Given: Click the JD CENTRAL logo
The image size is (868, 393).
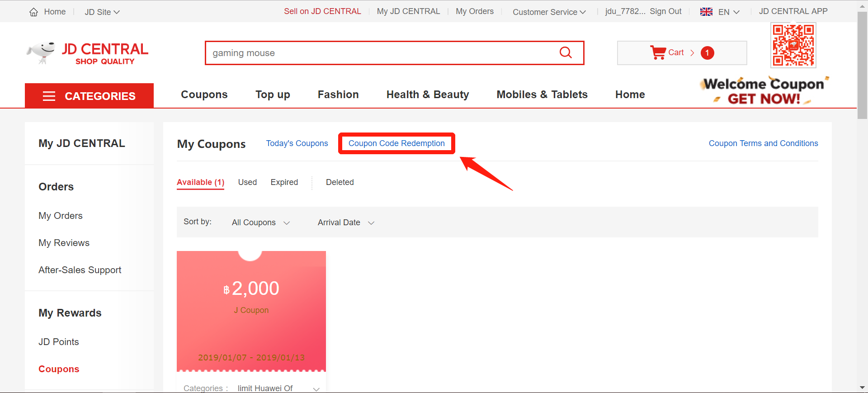Looking at the screenshot, I should (x=87, y=53).
